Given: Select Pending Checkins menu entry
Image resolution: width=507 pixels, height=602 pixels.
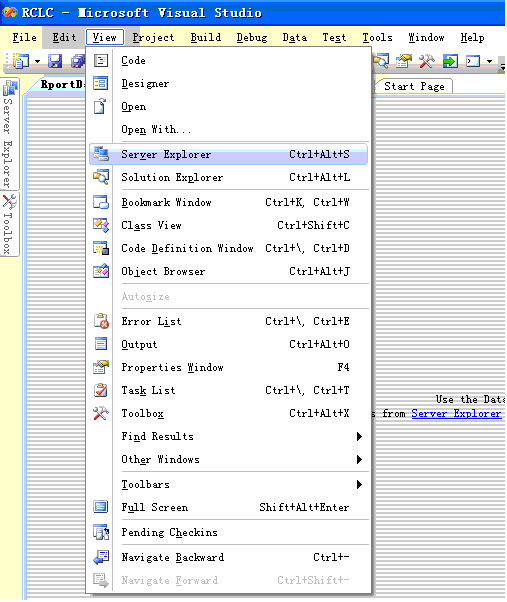Looking at the screenshot, I should pyautogui.click(x=228, y=533).
